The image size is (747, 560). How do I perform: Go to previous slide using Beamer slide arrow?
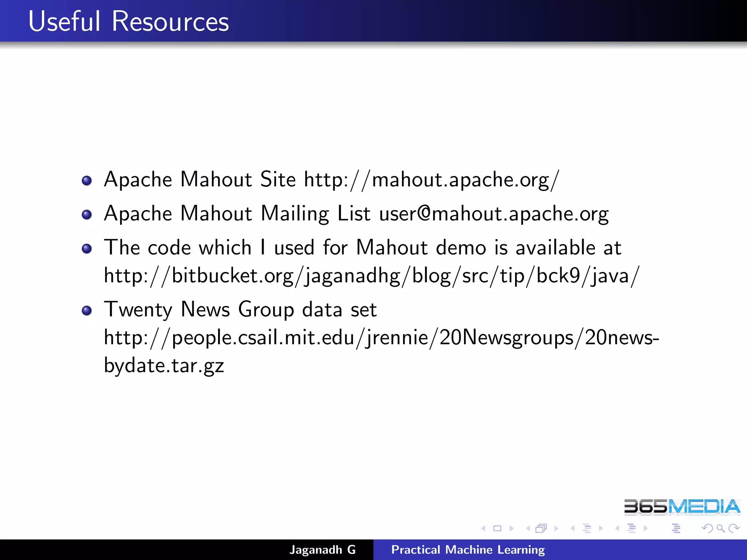(x=483, y=528)
